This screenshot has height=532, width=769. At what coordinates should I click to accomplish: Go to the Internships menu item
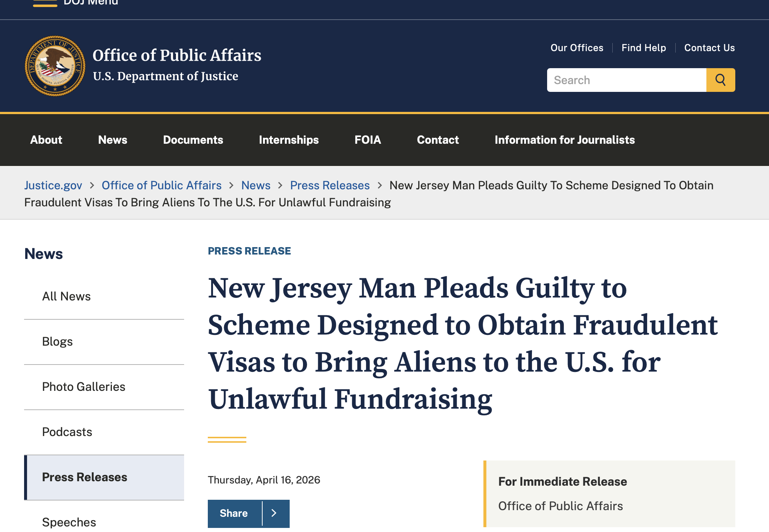click(289, 140)
